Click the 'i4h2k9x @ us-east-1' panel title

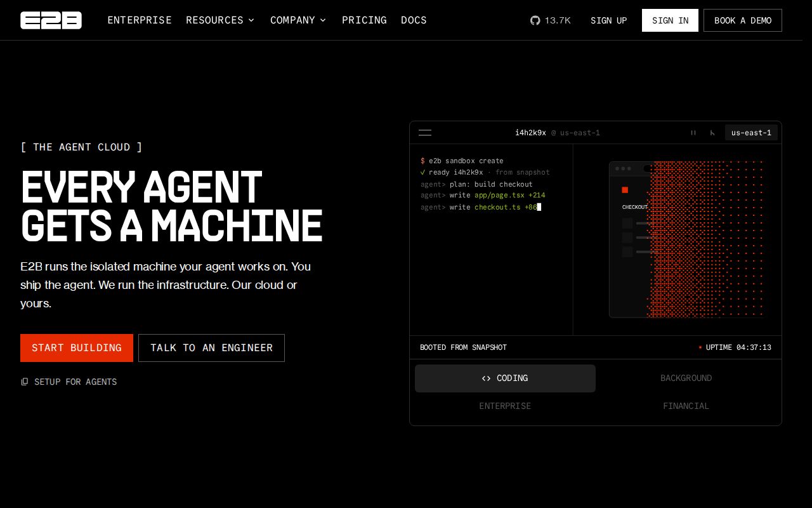(558, 133)
